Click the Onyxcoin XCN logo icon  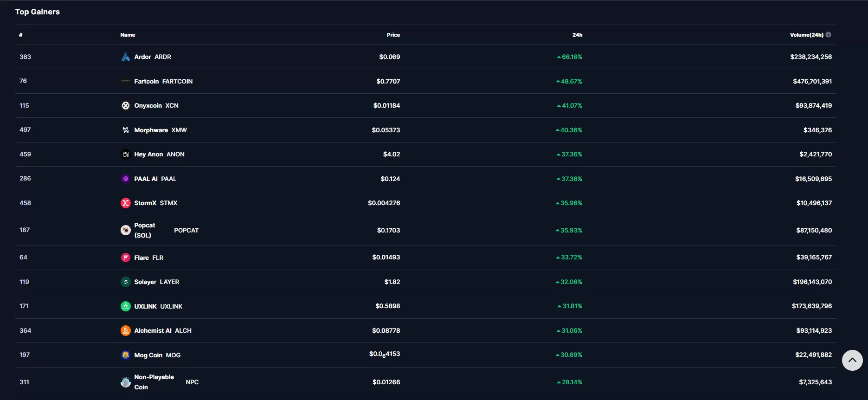pyautogui.click(x=125, y=106)
